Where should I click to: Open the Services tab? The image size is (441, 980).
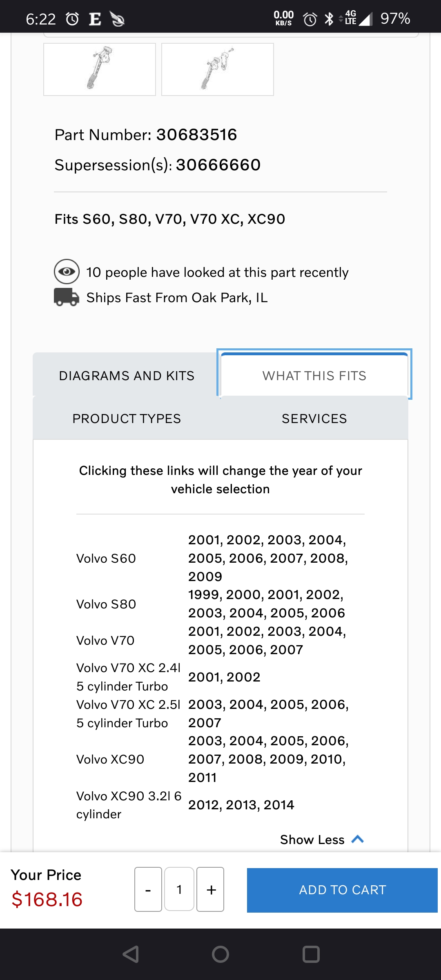(x=314, y=419)
